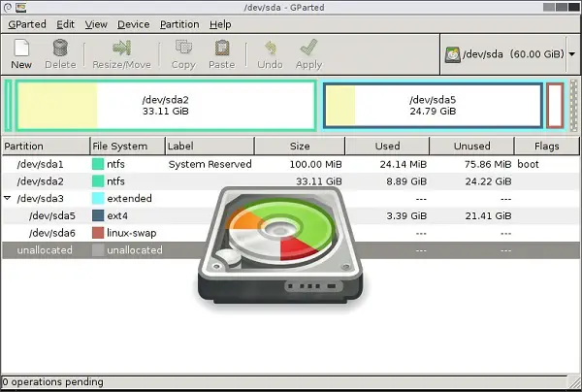Sort by the Size column header

coord(300,146)
